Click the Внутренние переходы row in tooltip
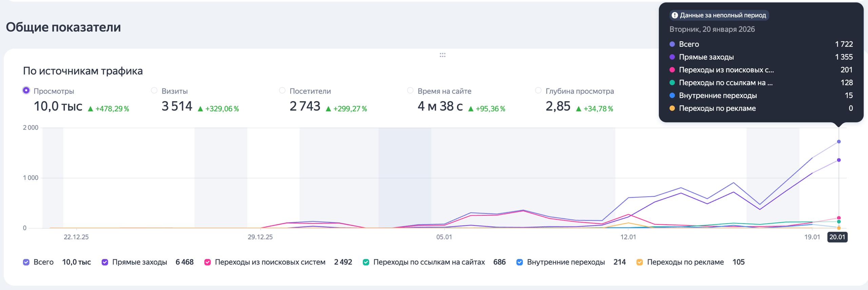The image size is (868, 290). click(761, 95)
